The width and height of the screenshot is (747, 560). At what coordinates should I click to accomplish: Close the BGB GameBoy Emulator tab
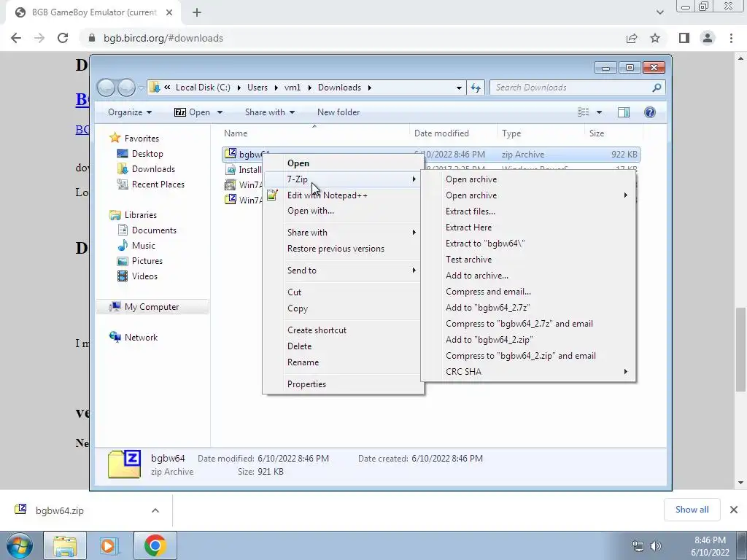coord(169,12)
